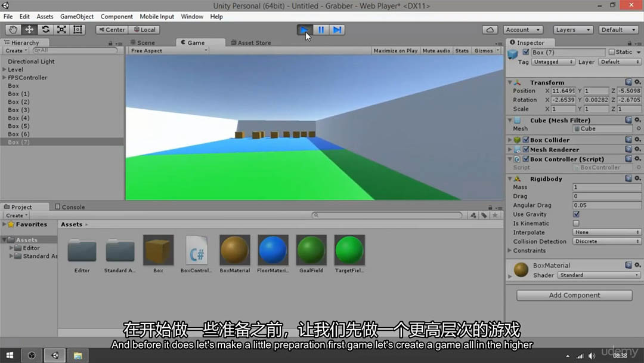Switch to the Asset Store tab
The width and height of the screenshot is (644, 363).
251,42
